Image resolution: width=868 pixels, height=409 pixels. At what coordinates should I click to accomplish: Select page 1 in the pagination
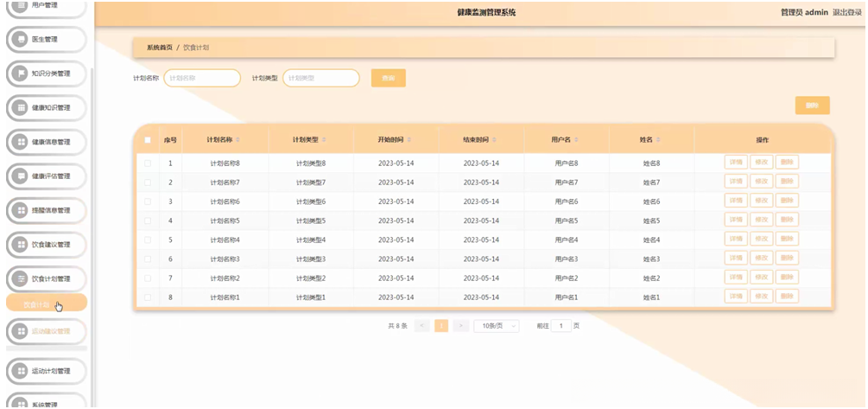pyautogui.click(x=441, y=326)
